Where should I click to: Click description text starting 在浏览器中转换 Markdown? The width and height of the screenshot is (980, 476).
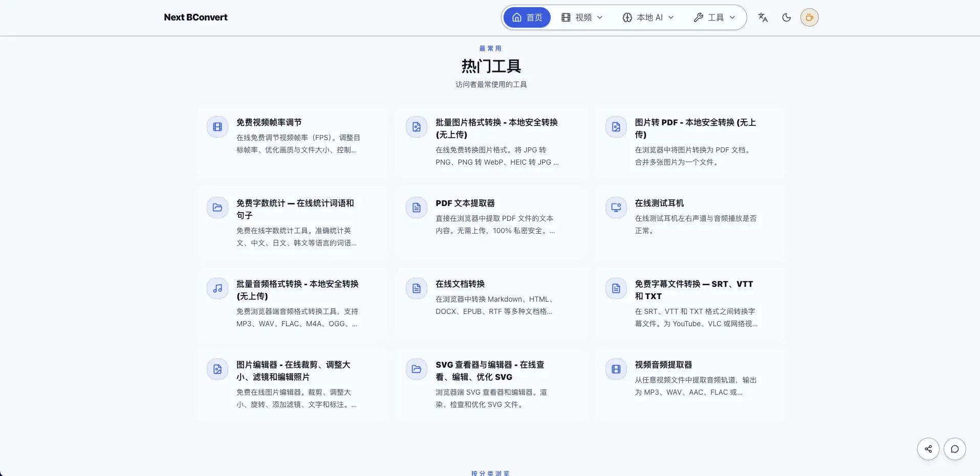point(494,305)
